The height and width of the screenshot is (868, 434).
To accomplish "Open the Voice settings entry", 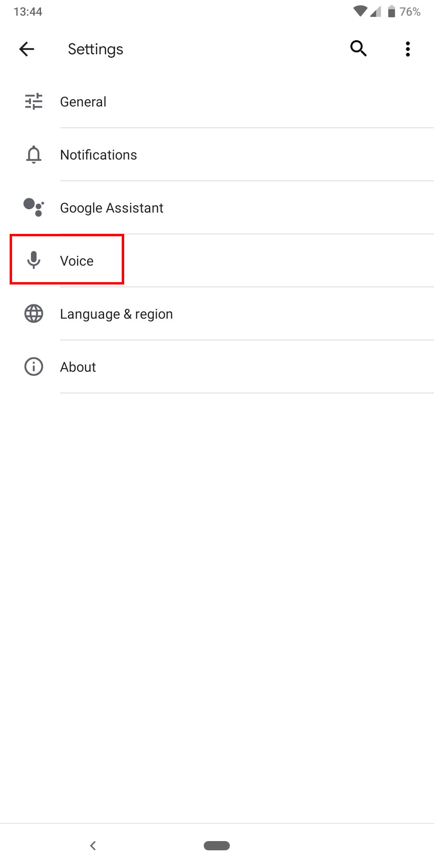I will pos(76,260).
